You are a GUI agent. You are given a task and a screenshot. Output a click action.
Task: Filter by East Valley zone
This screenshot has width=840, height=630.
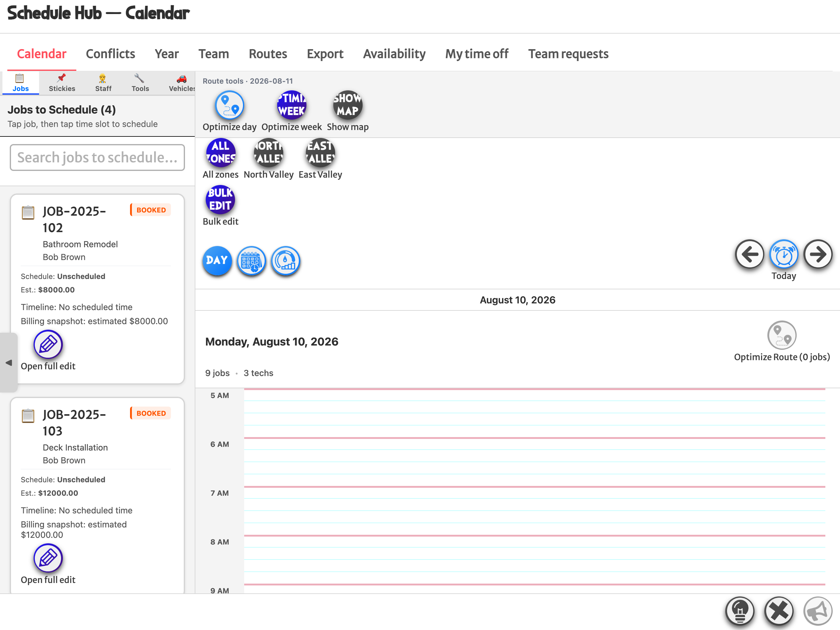[320, 153]
